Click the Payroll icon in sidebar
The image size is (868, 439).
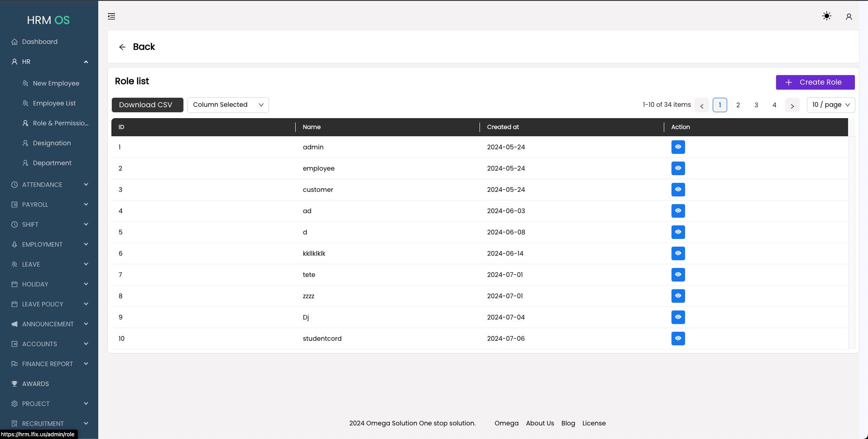(14, 205)
